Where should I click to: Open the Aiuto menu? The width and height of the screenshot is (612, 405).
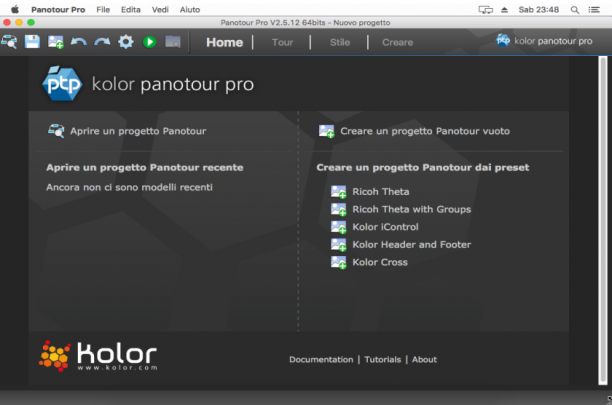click(x=190, y=9)
